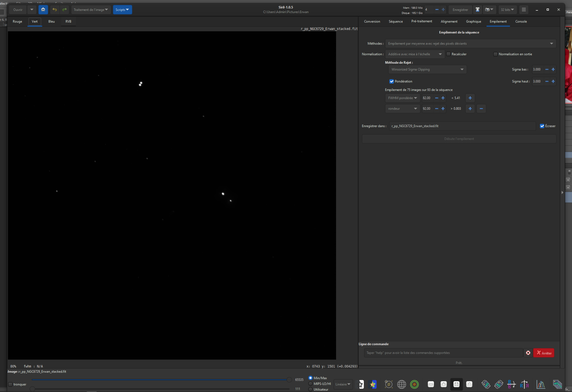Select the MIPS-LO/HI radio option
Image resolution: width=572 pixels, height=392 pixels.
click(x=310, y=384)
